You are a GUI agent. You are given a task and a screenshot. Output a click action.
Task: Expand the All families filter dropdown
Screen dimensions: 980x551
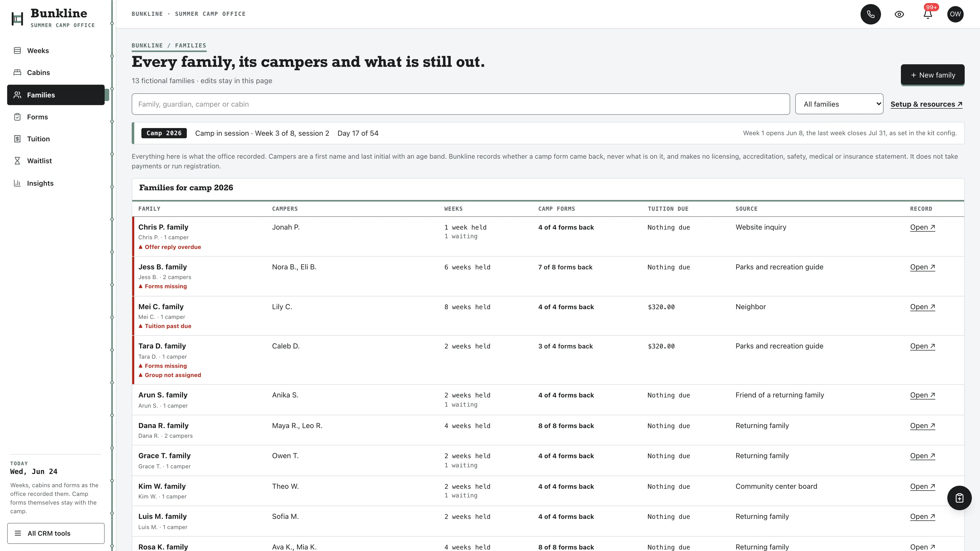click(x=839, y=104)
